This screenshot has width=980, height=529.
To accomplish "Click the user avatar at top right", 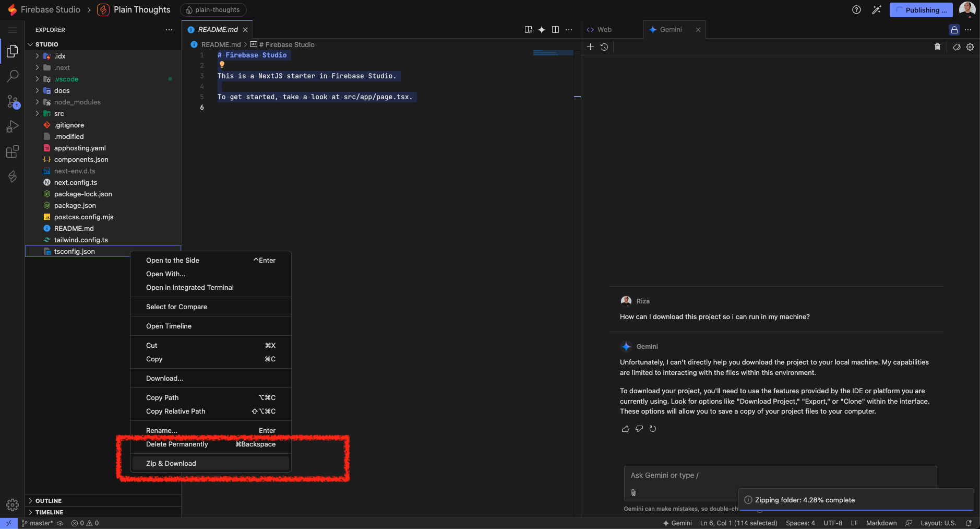I will 967,9.
